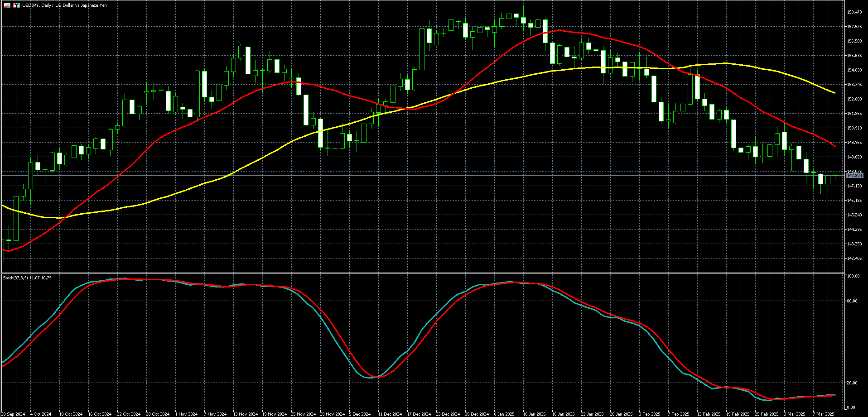Click the 16 Jan 2025 date label
Screen dimensions: 868x417
point(563,414)
